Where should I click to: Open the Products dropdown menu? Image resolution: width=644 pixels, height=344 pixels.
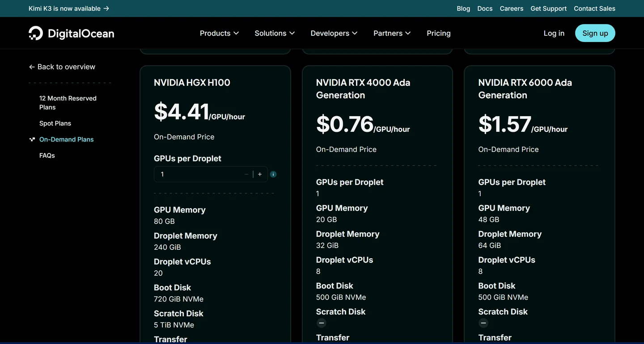tap(219, 33)
